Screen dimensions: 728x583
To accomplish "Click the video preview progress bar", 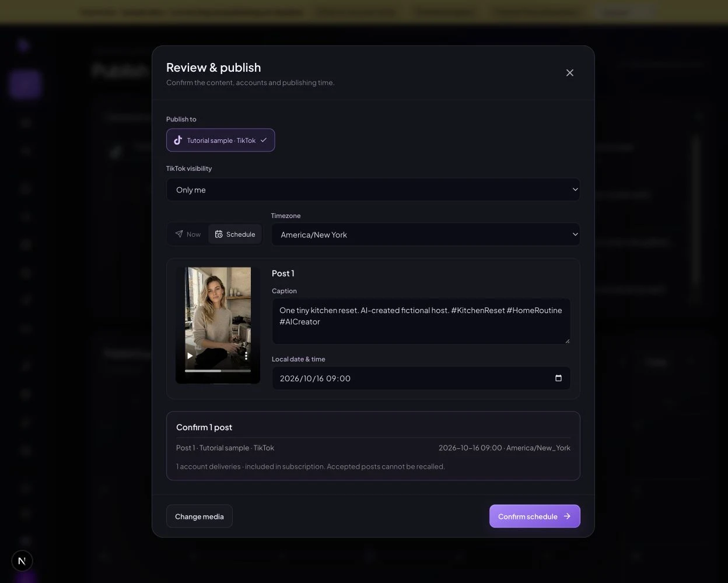I will 218,371.
